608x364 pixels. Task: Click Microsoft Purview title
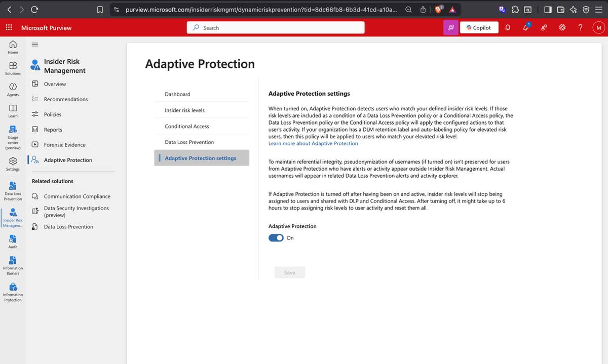click(47, 28)
